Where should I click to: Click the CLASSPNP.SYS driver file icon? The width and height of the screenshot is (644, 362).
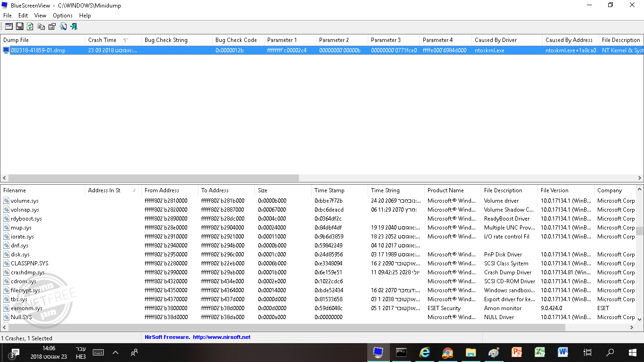click(6, 263)
